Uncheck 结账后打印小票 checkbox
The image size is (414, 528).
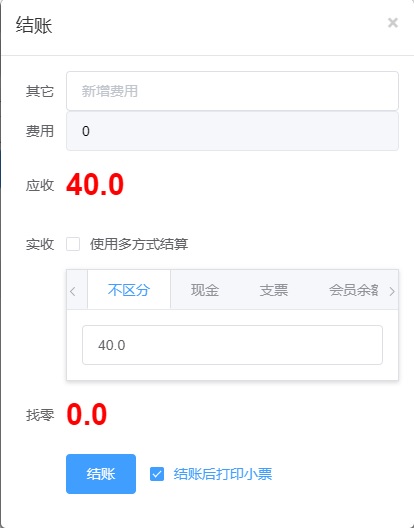coord(157,474)
